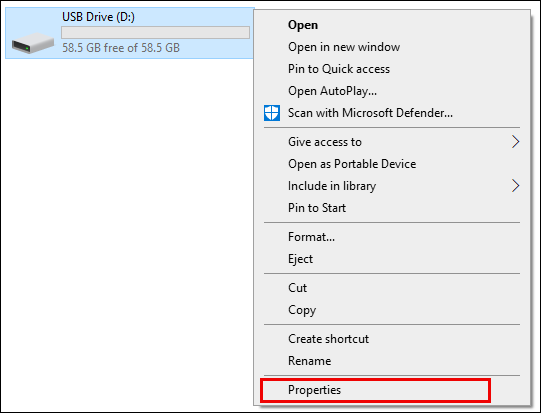The width and height of the screenshot is (541, 413).
Task: Eject the USB drive
Action: click(x=392, y=259)
